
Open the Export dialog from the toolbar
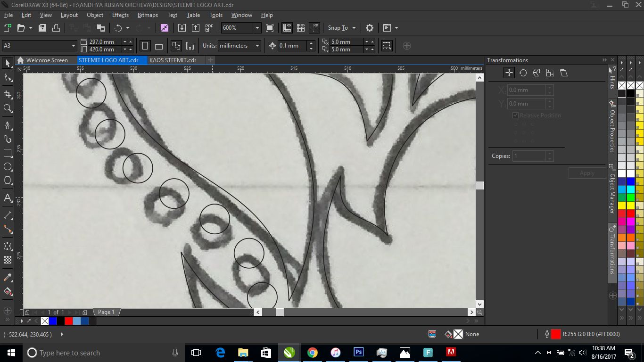click(x=196, y=27)
